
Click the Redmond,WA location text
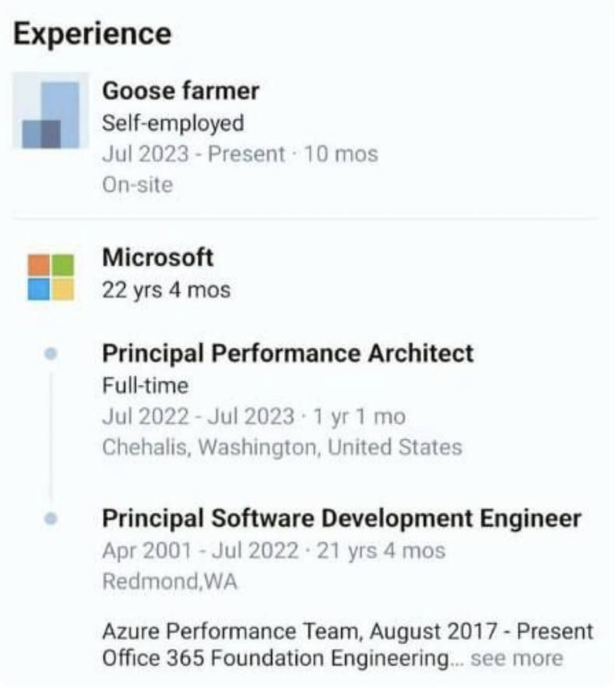pos(169,581)
